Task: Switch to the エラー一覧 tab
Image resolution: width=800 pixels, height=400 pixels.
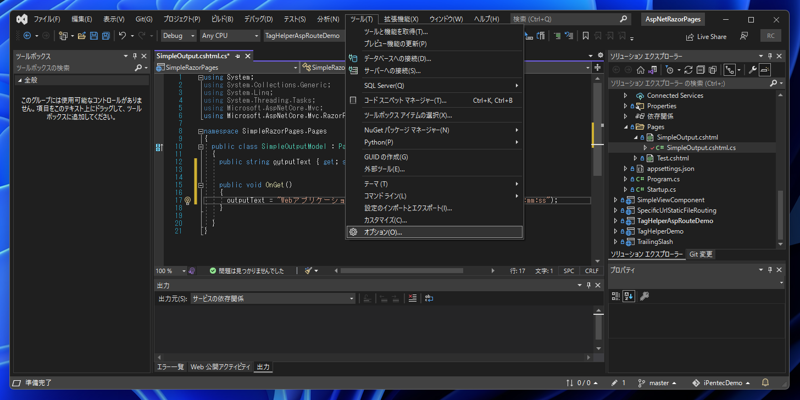Action: 170,366
